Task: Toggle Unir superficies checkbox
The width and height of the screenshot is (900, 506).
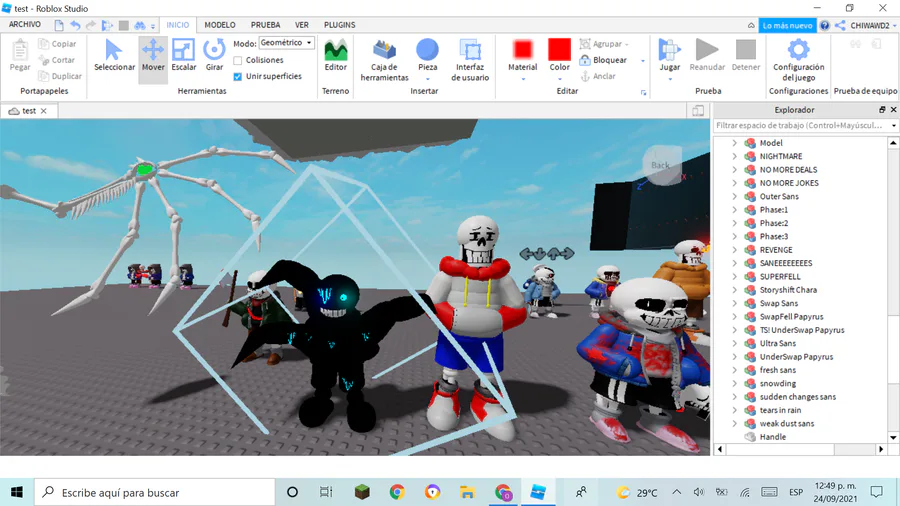Action: [238, 76]
